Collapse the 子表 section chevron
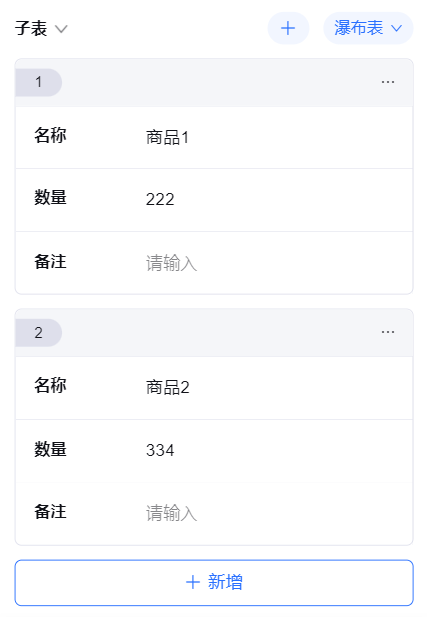 pyautogui.click(x=61, y=29)
